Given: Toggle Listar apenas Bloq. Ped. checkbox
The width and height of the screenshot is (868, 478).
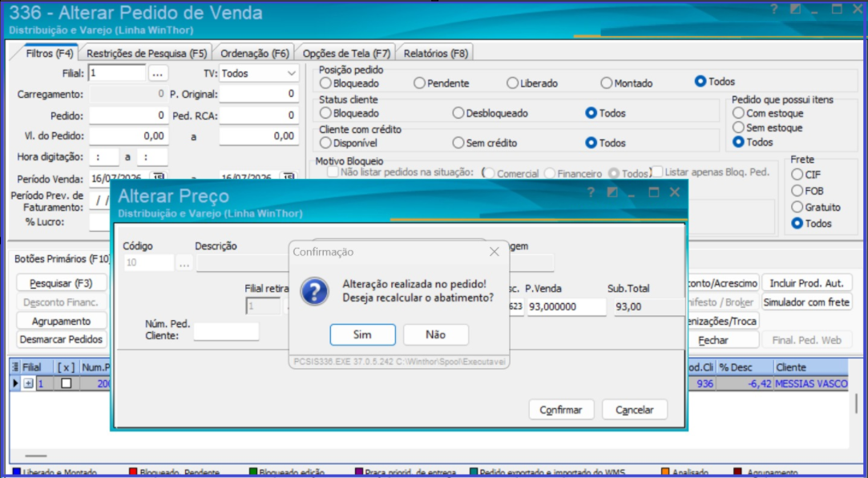Looking at the screenshot, I should coord(656,172).
